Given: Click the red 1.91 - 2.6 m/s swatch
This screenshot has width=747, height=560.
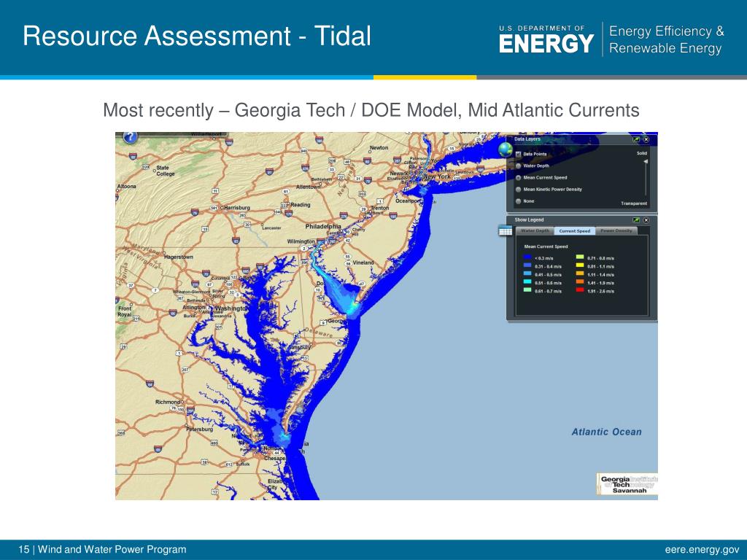Looking at the screenshot, I should [x=580, y=290].
